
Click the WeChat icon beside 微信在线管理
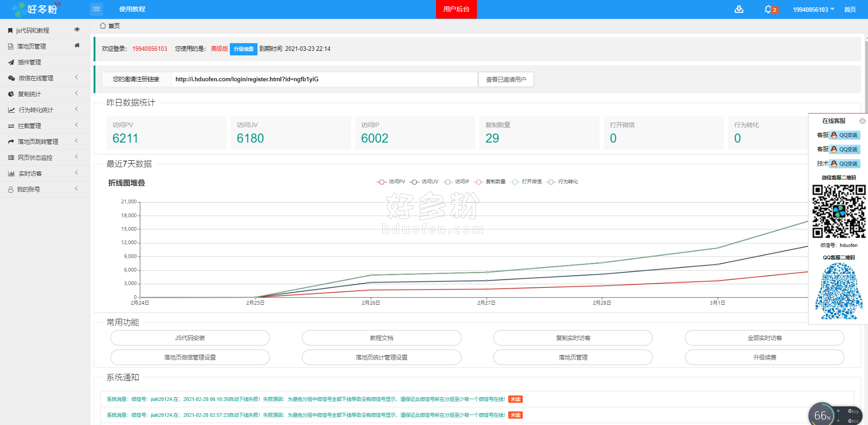[11, 78]
